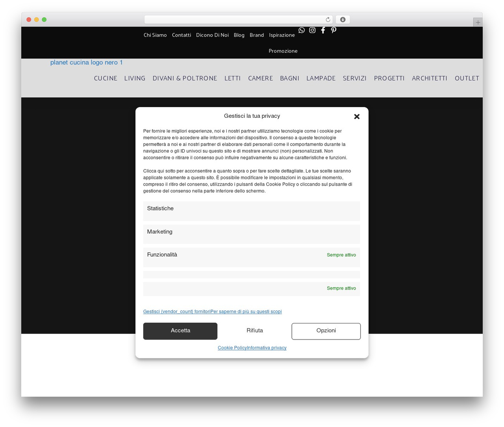Screen dimensions: 504x427
Task: Open the Promozione menu item
Action: [x=283, y=51]
